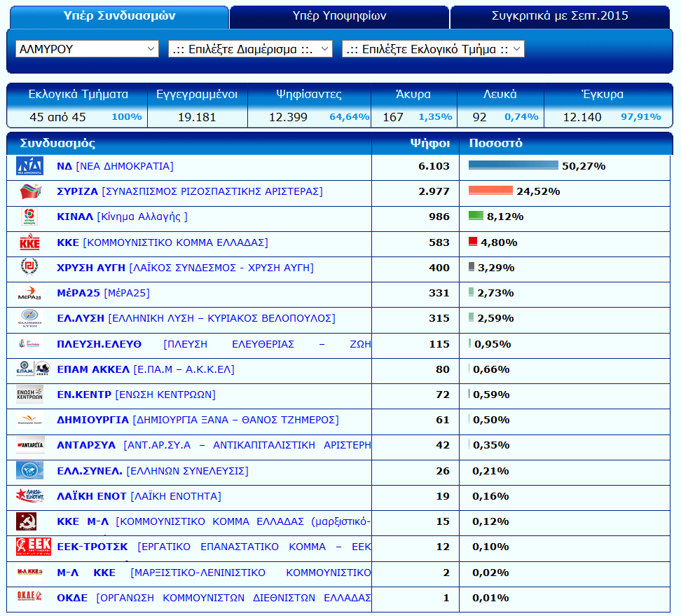The width and height of the screenshot is (681, 616).
Task: Open the ΑΛΜΥΡΟΥ municipality dropdown
Action: 87,49
